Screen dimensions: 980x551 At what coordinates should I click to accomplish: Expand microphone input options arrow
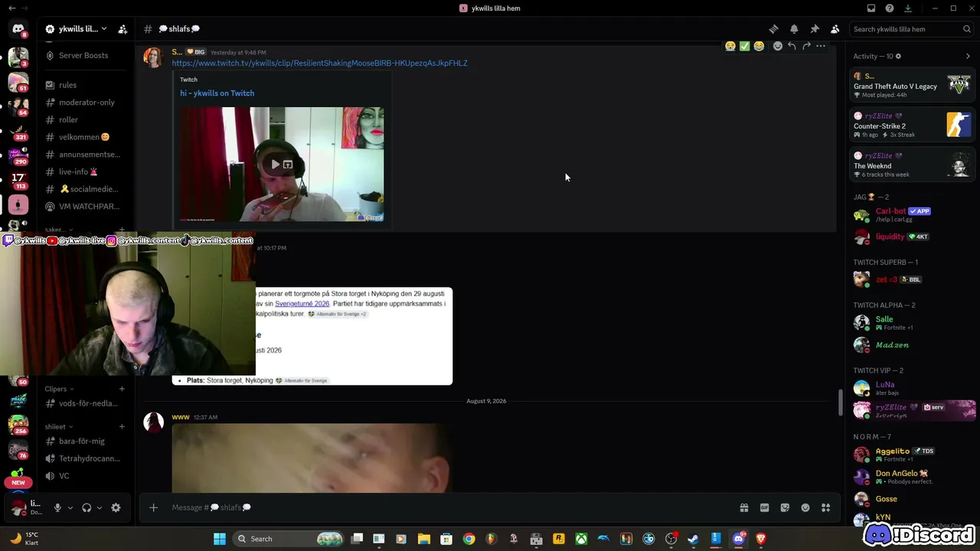coord(70,507)
